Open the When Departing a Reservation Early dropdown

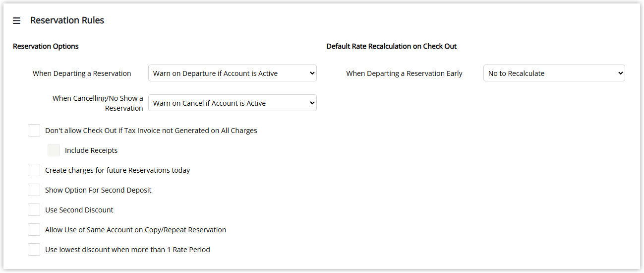point(554,73)
